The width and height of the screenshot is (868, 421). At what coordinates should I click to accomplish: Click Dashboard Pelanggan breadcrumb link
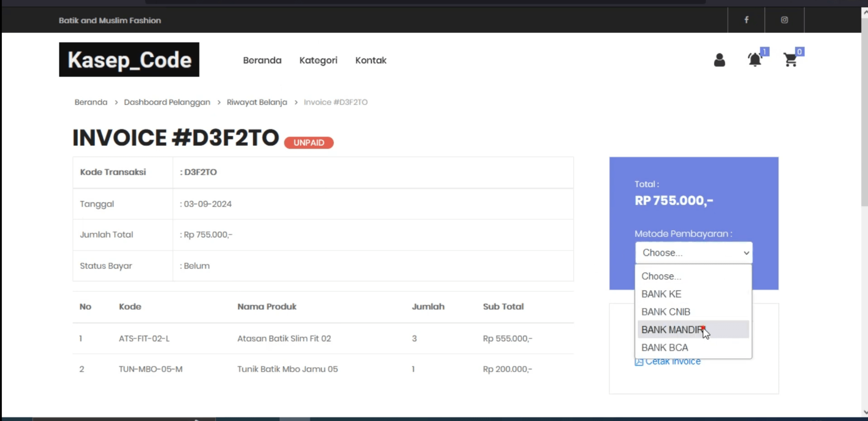point(167,102)
